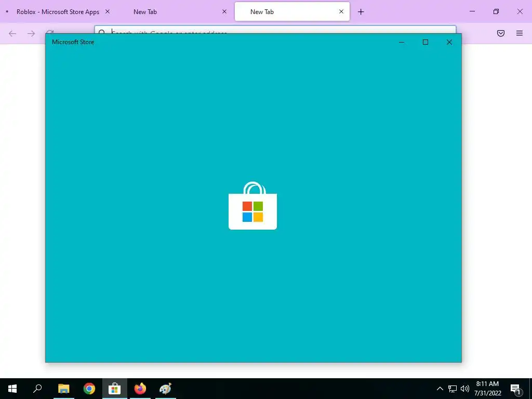This screenshot has width=532, height=399.
Task: Select Microsoft Store taskbar icon
Action: pyautogui.click(x=115, y=389)
